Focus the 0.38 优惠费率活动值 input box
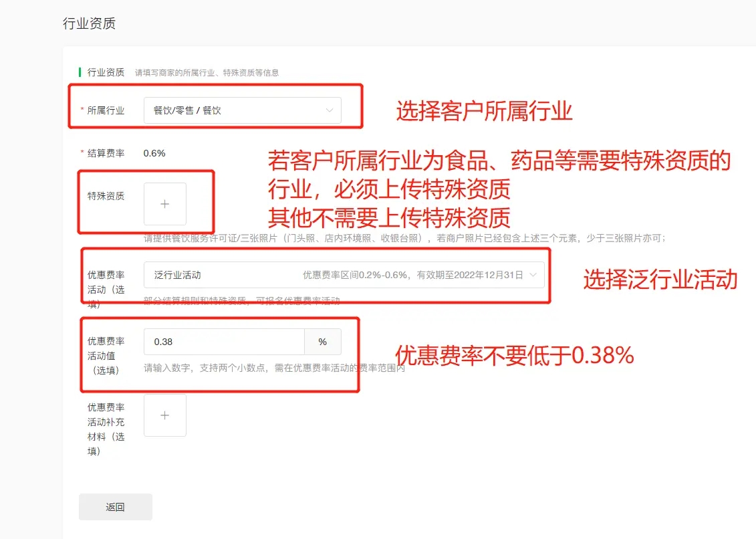The width and height of the screenshot is (756, 539). pyautogui.click(x=224, y=342)
